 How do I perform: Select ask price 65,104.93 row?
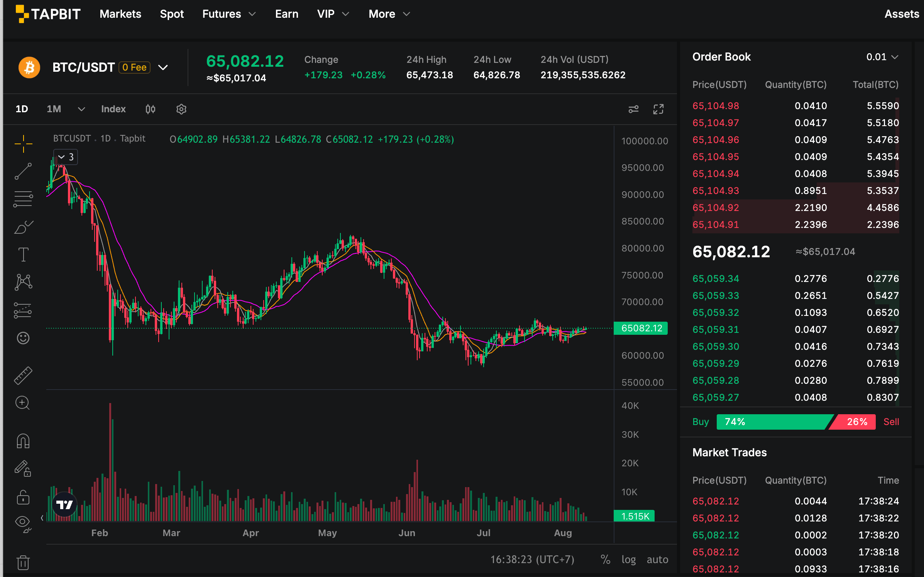(x=795, y=191)
